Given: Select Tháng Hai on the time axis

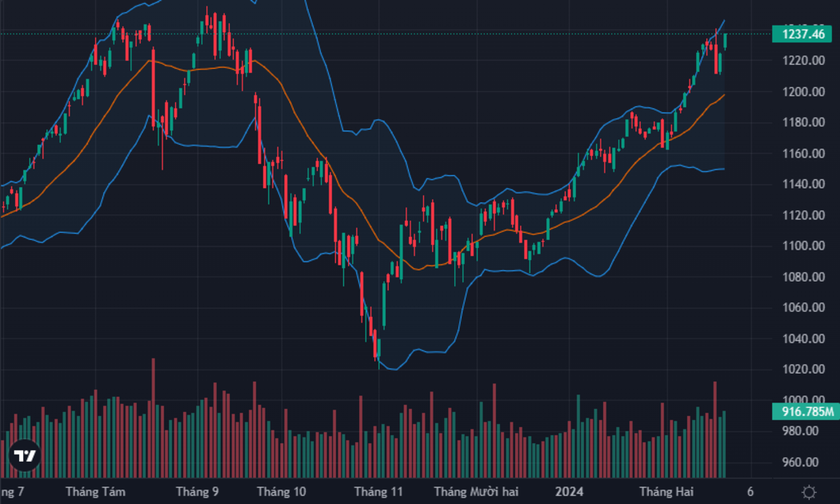Looking at the screenshot, I should [666, 492].
